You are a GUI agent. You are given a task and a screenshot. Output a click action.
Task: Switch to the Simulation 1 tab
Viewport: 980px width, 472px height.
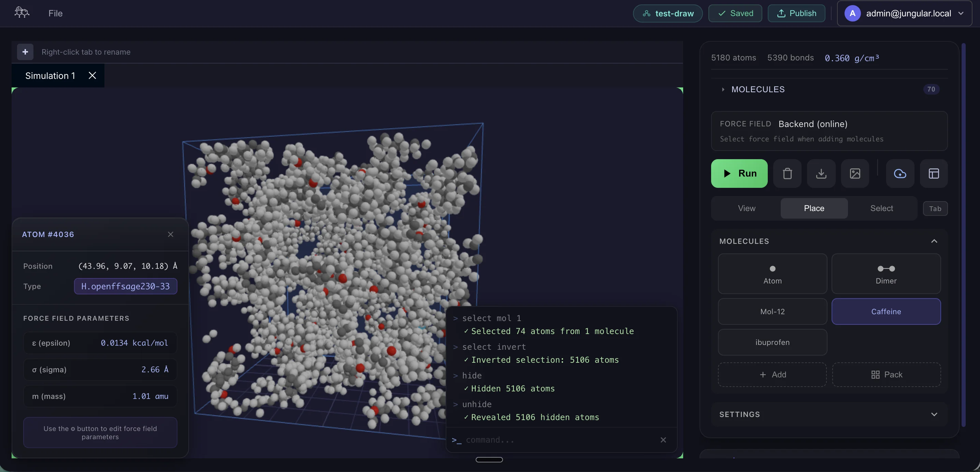click(50, 75)
